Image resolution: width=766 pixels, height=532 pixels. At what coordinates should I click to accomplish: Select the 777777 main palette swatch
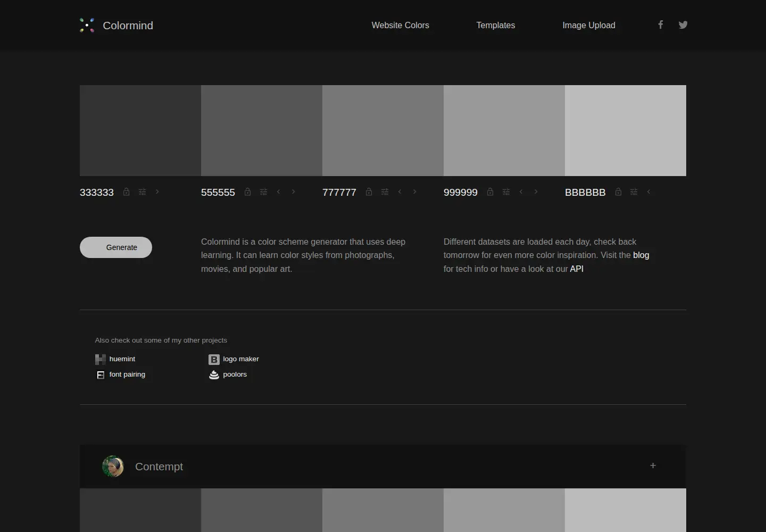click(x=383, y=130)
